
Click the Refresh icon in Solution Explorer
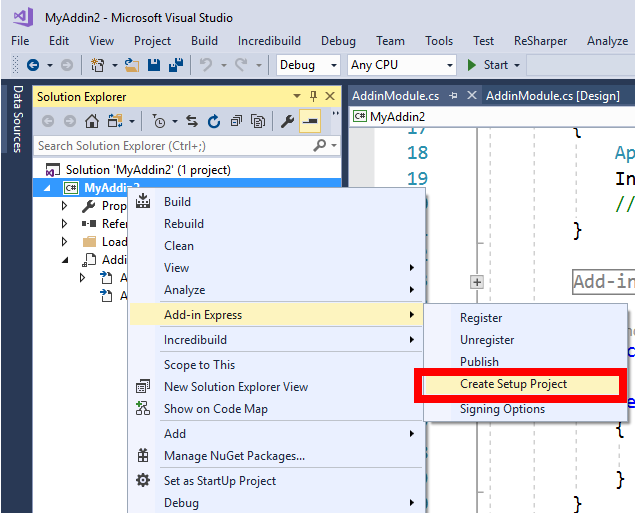[214, 121]
